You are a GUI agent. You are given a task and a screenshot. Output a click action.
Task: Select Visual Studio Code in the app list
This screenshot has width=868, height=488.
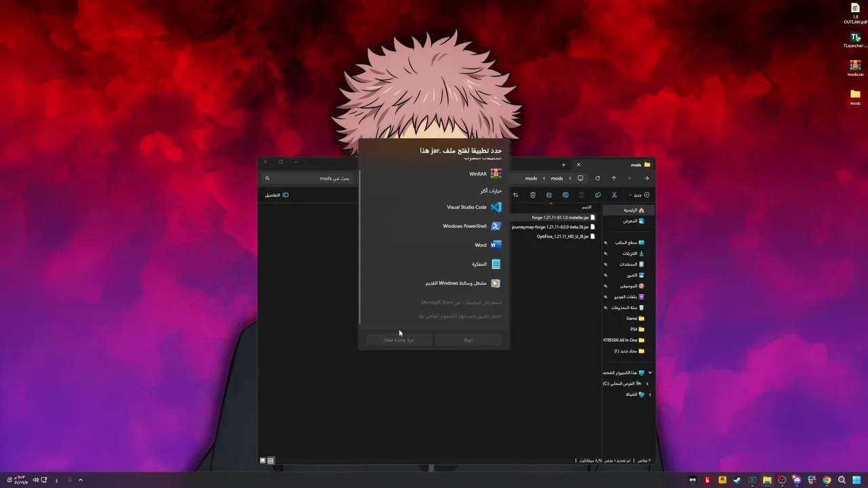pos(434,207)
